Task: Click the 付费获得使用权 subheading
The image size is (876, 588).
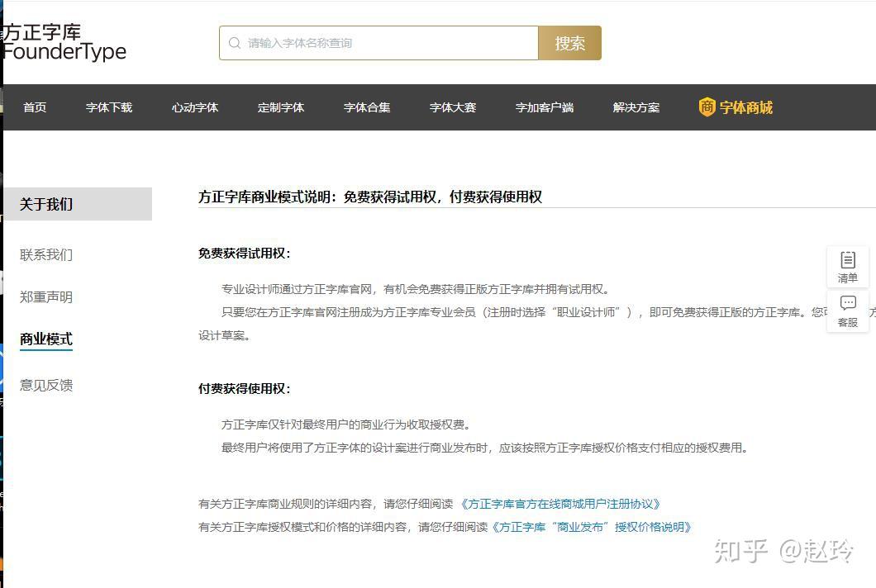Action: (x=244, y=388)
